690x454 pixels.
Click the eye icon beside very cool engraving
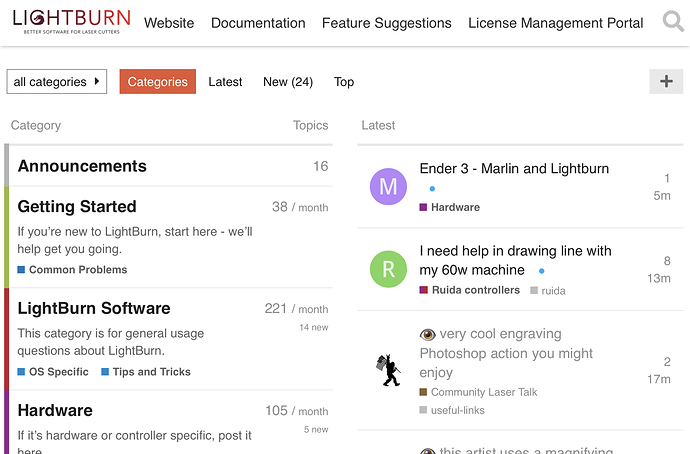tap(427, 335)
